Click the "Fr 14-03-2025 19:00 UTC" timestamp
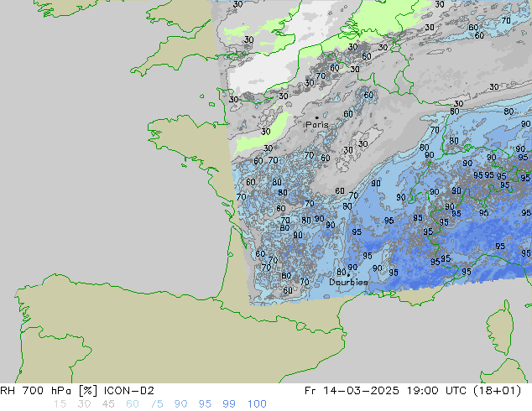This screenshot has width=532, height=411. tap(387, 391)
